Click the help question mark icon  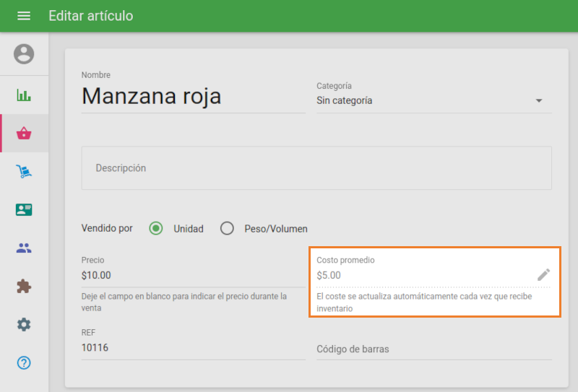pyautogui.click(x=24, y=362)
